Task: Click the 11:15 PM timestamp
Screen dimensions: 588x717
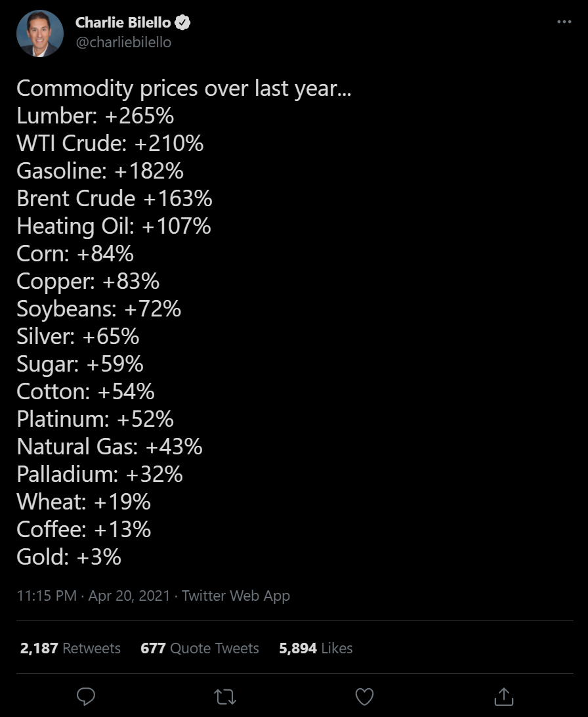Action: tap(47, 596)
